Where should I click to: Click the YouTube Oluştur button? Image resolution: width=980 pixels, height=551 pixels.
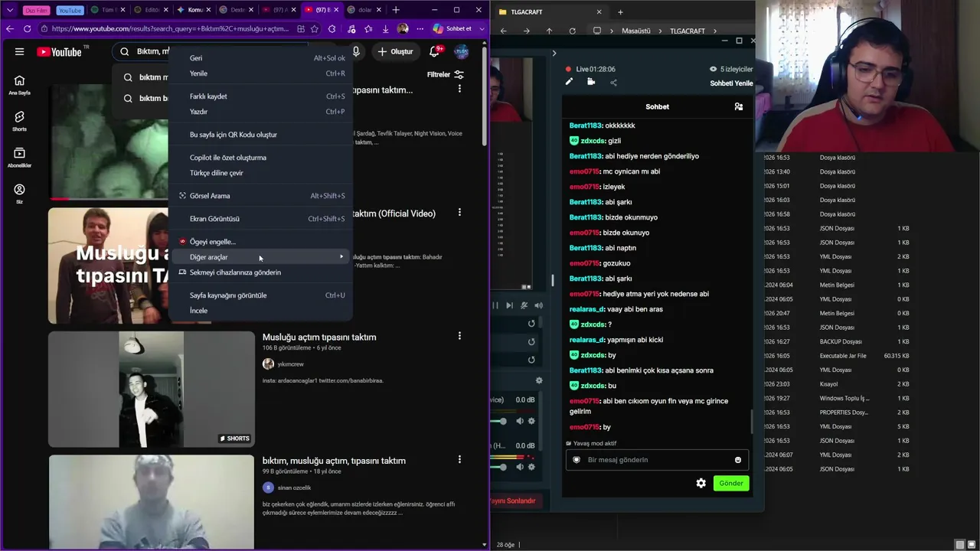click(x=395, y=51)
